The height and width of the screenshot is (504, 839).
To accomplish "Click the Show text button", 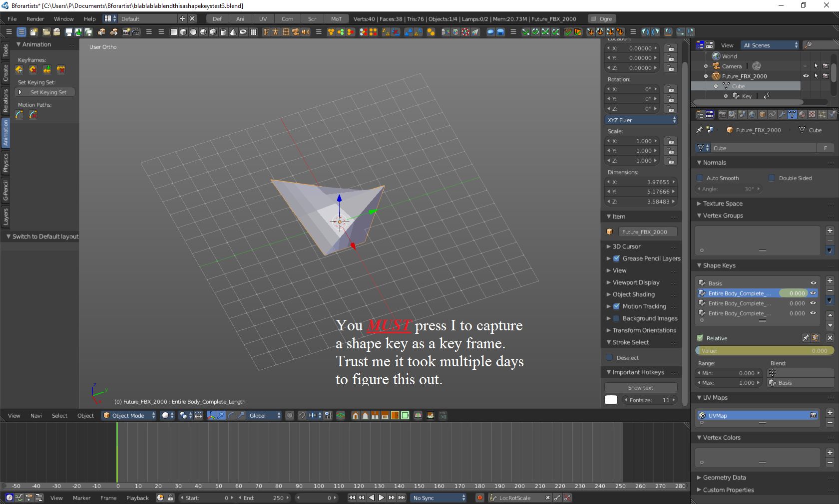I will pos(641,388).
